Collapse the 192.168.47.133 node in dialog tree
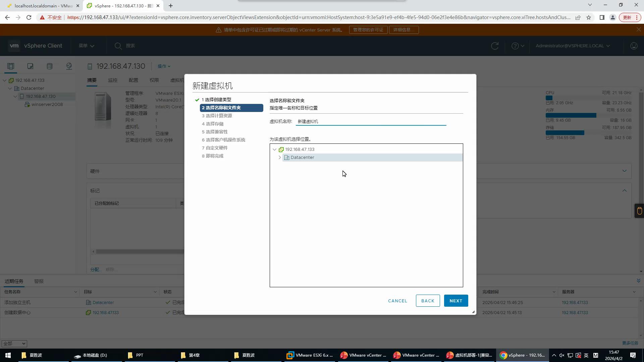 (275, 149)
